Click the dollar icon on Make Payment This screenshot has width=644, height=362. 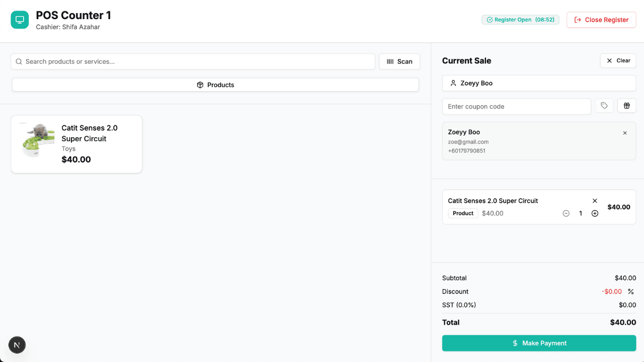tap(514, 343)
